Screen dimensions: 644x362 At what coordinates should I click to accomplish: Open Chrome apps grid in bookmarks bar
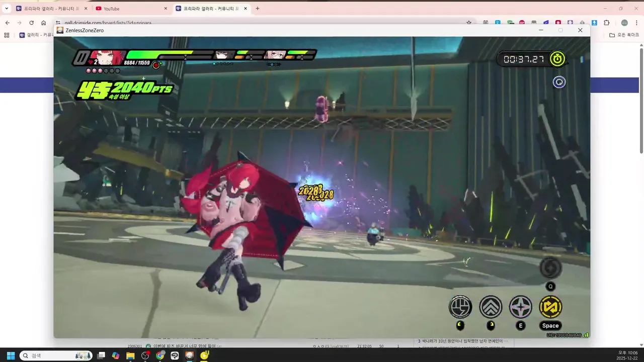click(x=7, y=35)
